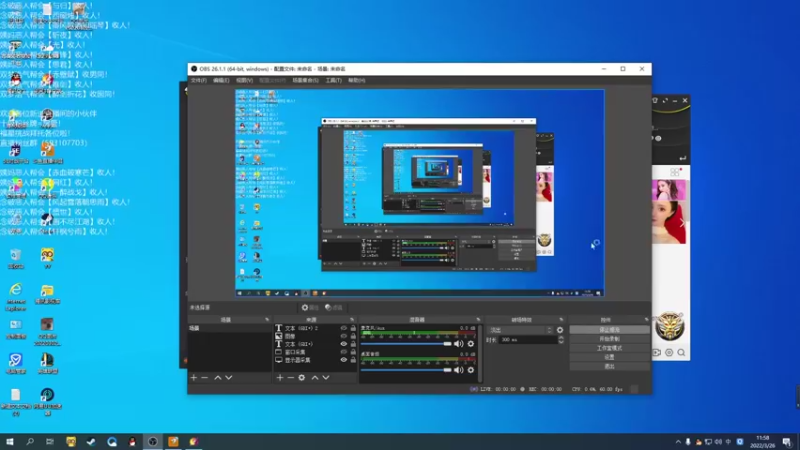800x450 pixels.
Task: Open 设置 in Controls panel
Action: pos(609,357)
